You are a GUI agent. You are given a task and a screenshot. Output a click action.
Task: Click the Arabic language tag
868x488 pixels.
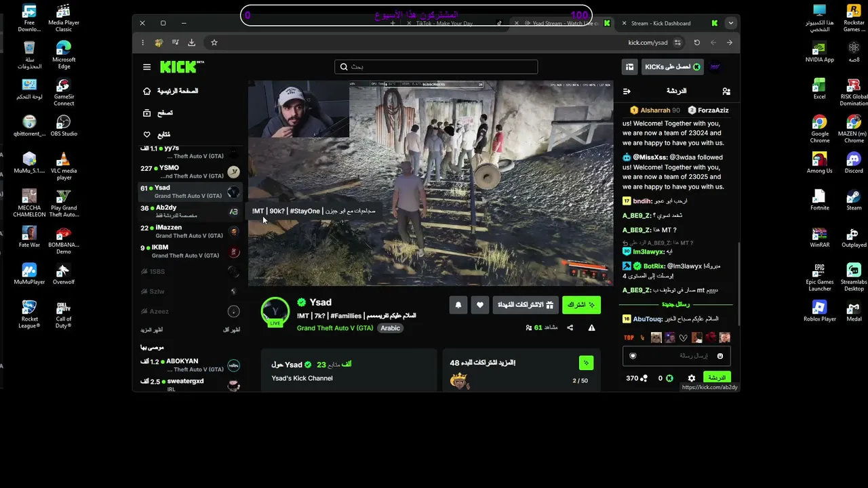coord(390,328)
